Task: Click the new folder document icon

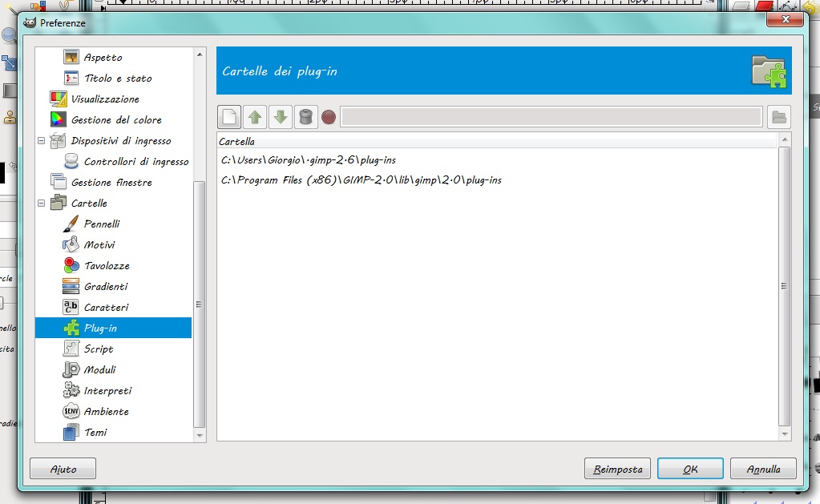Action: point(229,117)
